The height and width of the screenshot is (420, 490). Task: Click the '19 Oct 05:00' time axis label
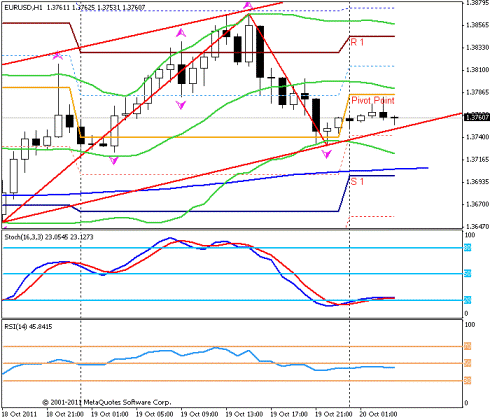coord(154,414)
